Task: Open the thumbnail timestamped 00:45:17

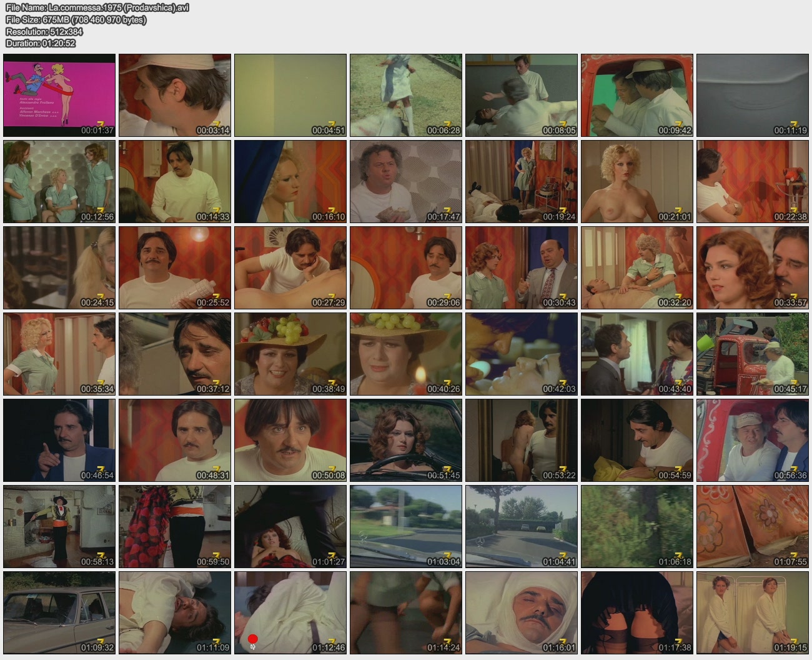Action: pos(752,354)
